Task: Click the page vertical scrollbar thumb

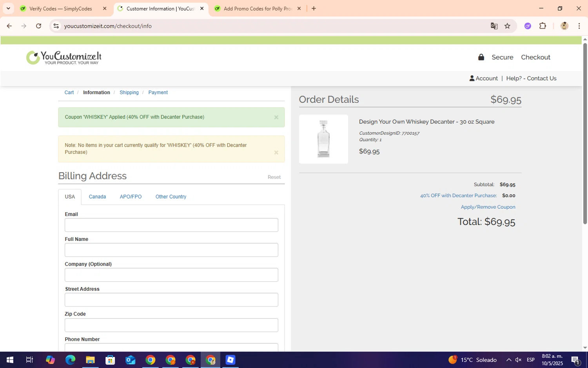Action: coord(585,133)
